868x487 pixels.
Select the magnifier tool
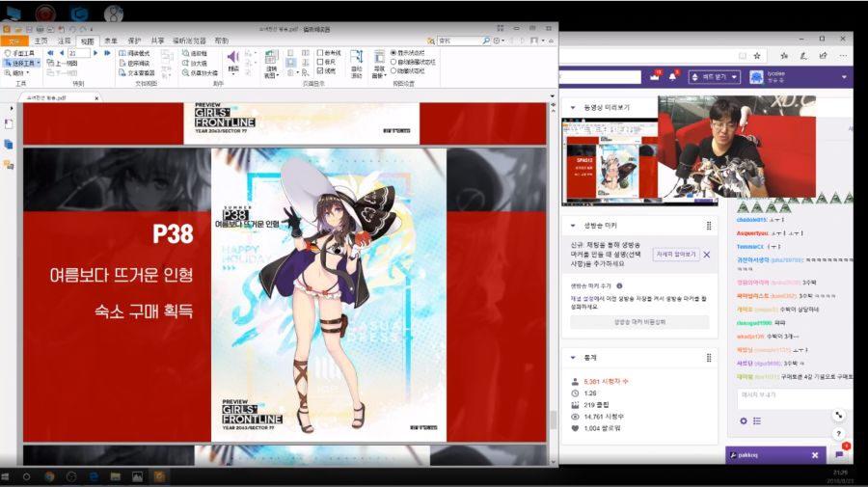195,63
